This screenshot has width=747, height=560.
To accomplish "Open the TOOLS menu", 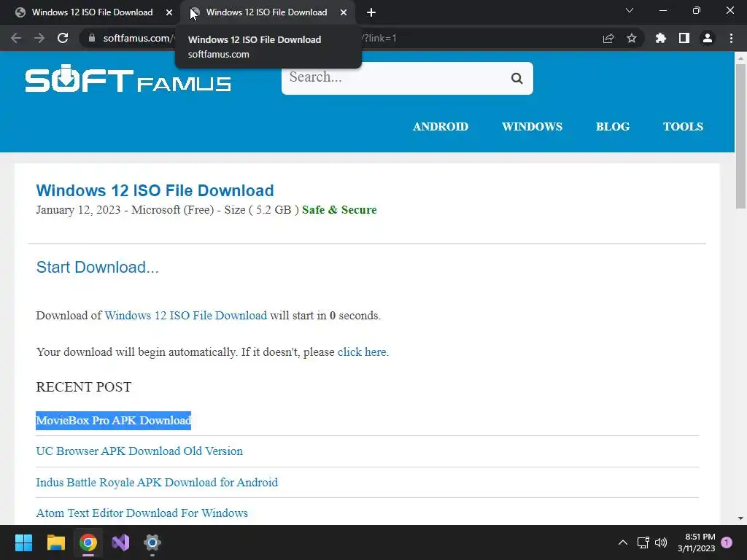I will [x=683, y=127].
